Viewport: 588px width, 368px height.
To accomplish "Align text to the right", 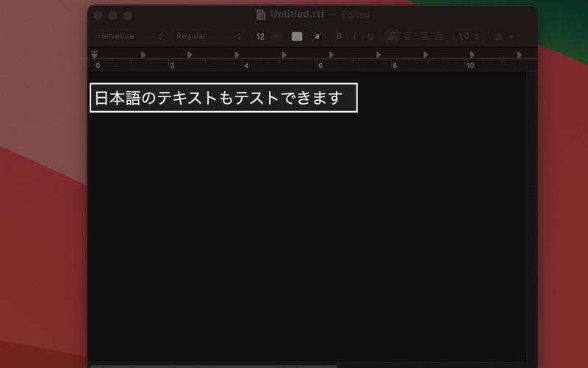I will click(x=423, y=36).
